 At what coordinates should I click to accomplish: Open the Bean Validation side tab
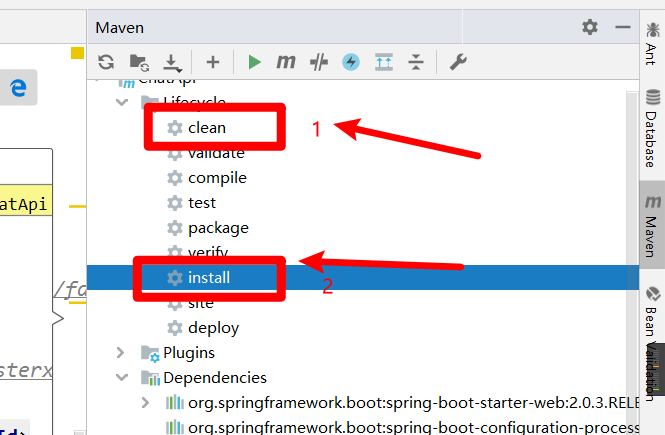pos(652,343)
